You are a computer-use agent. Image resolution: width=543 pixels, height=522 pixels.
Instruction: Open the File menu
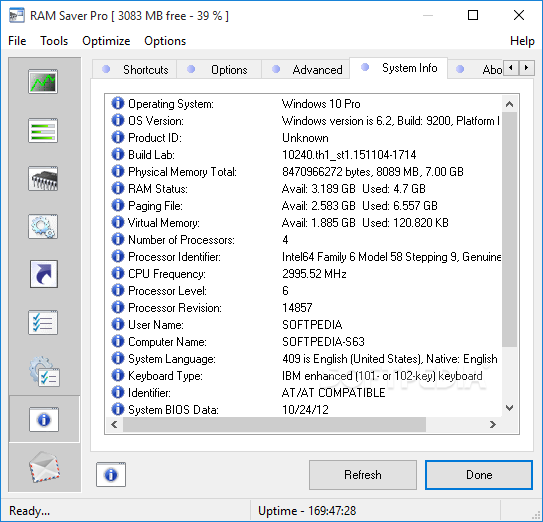(17, 41)
